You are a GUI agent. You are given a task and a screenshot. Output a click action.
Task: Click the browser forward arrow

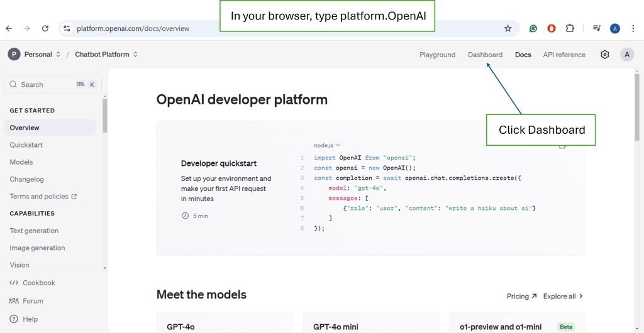coord(26,28)
